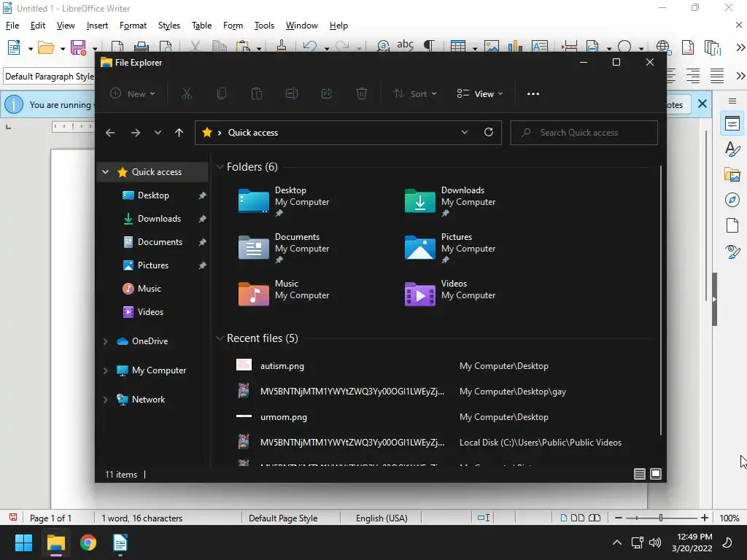747x560 pixels.
Task: Click the File Explorer vertical scrollbar
Action: coord(661,300)
